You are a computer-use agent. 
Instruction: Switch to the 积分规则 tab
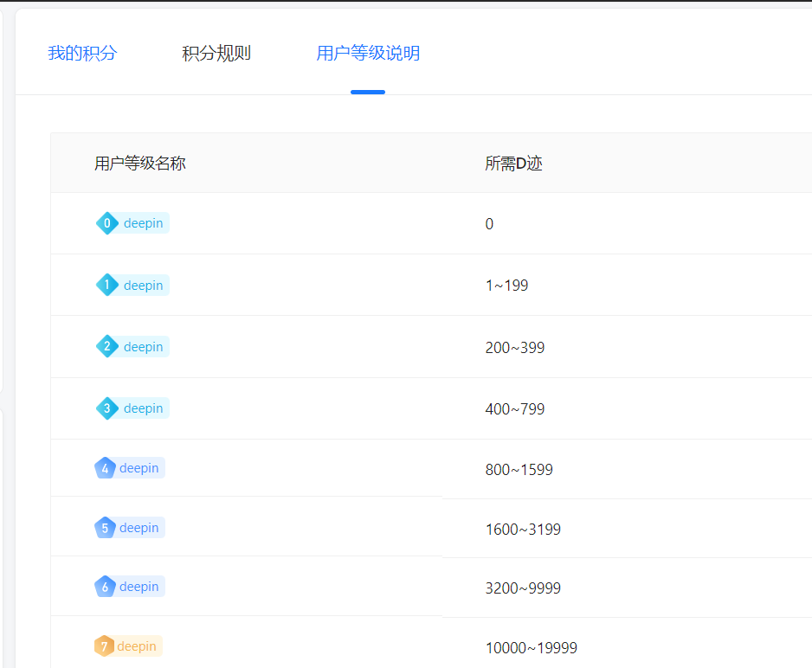click(x=216, y=54)
